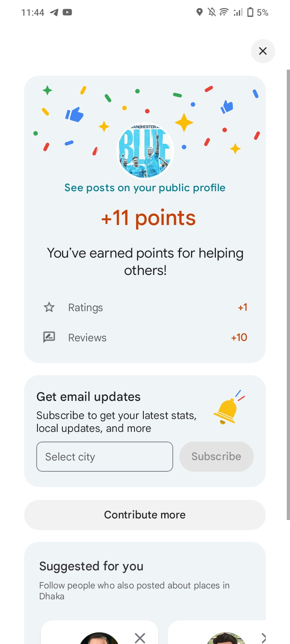
Task: Tap the Wi-Fi status icon
Action: (x=224, y=12)
